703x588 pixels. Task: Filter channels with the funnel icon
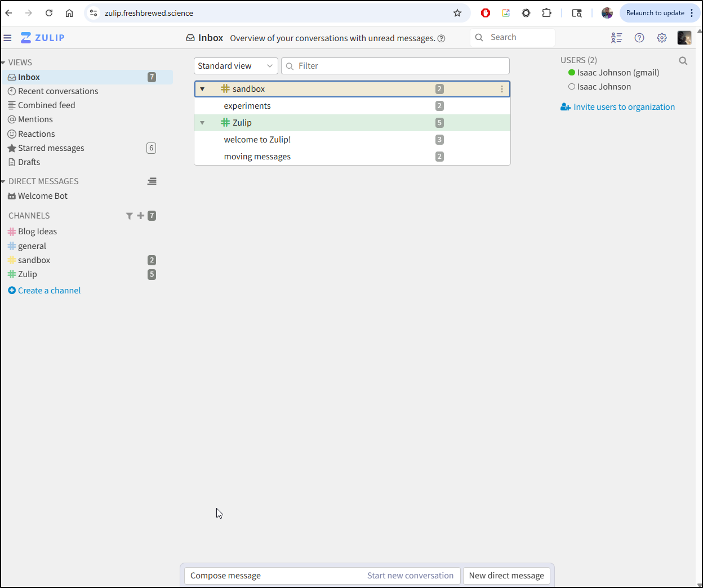(129, 216)
